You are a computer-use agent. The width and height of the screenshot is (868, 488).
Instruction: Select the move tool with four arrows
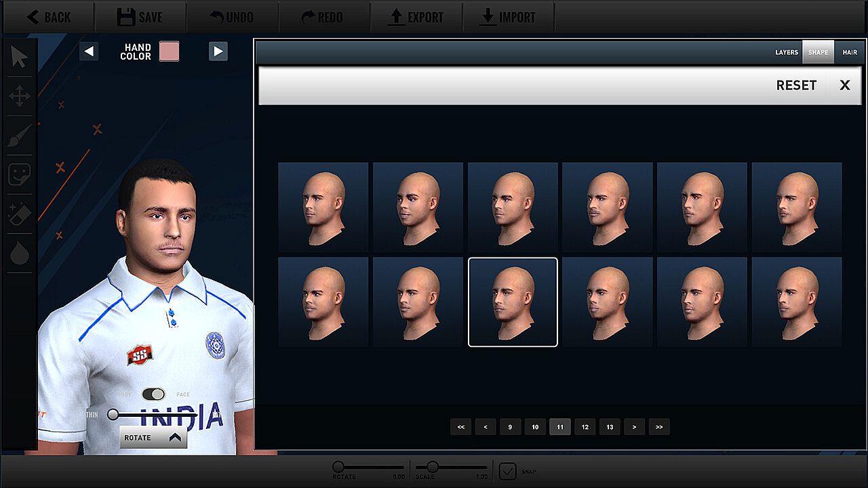20,96
